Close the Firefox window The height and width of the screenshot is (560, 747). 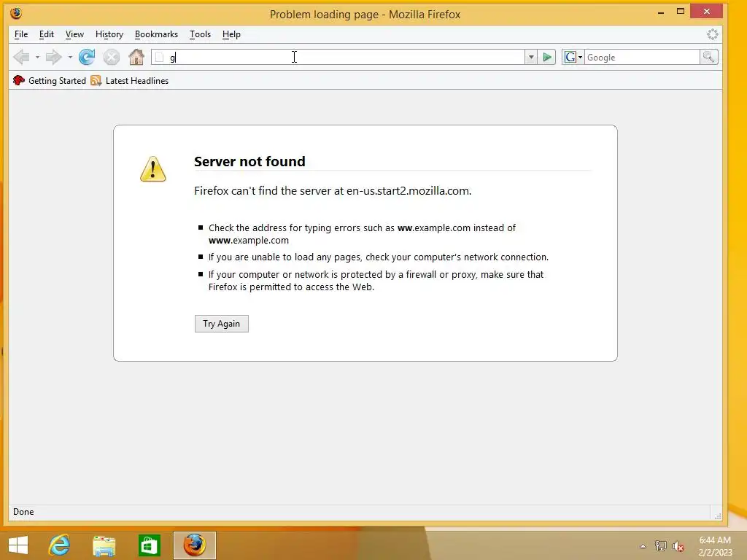click(x=706, y=12)
